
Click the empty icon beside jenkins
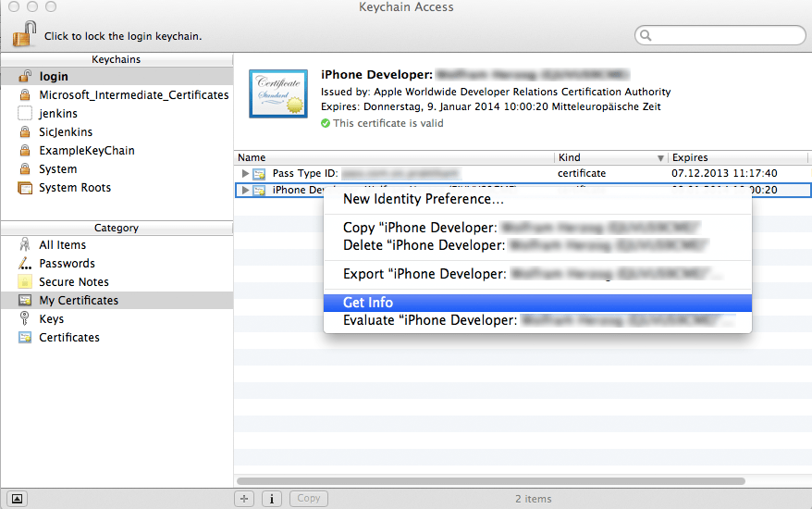point(25,113)
